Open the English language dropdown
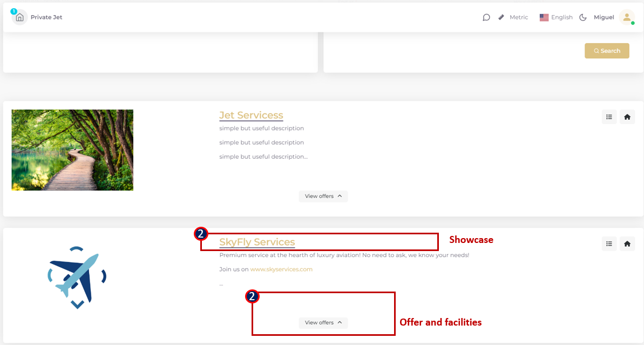This screenshot has width=644, height=345. click(x=556, y=17)
